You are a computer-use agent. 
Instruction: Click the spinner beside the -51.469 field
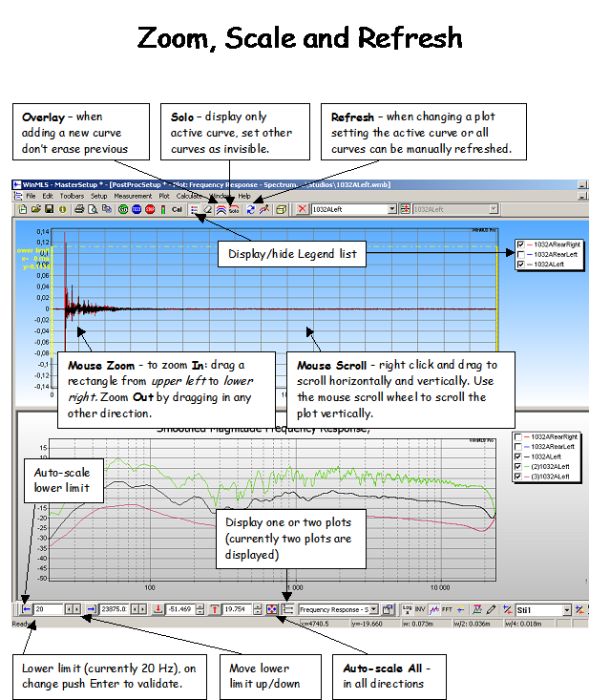200,609
